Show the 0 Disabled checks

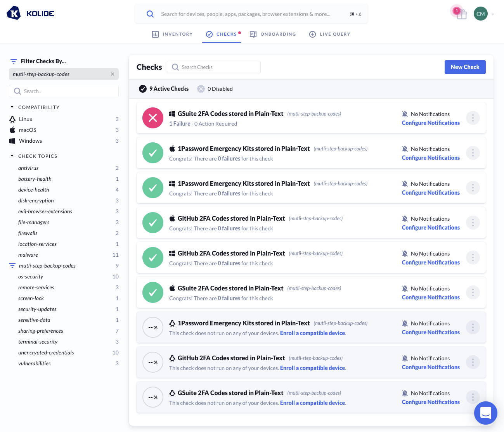[215, 89]
